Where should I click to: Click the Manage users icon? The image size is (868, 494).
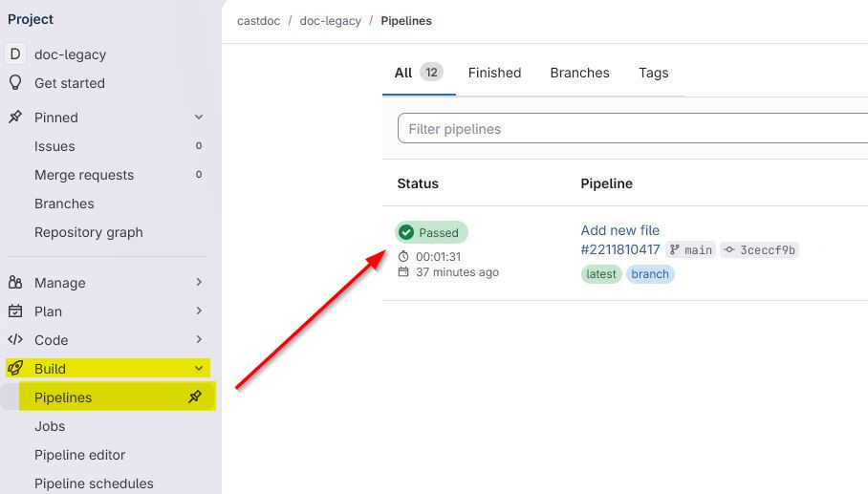(15, 283)
